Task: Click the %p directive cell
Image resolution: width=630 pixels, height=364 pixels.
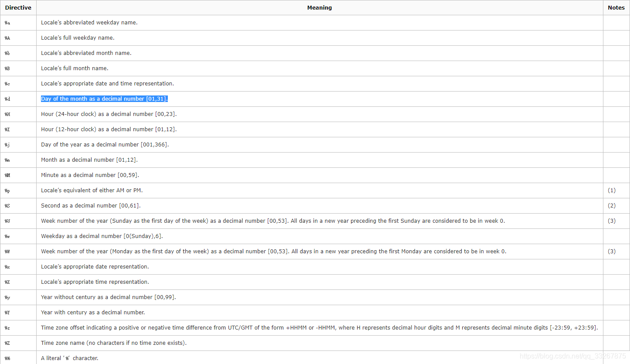Action: [18, 191]
